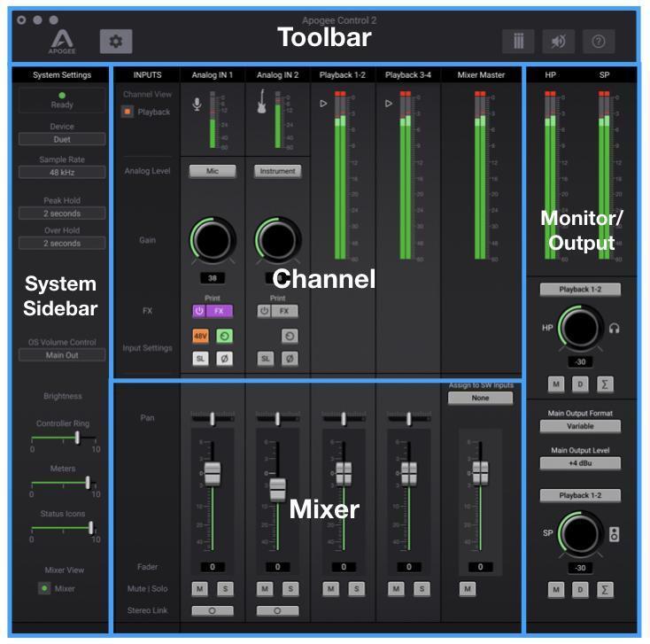Select the Analog IN 2 channel header
650x644 pixels.
[277, 75]
